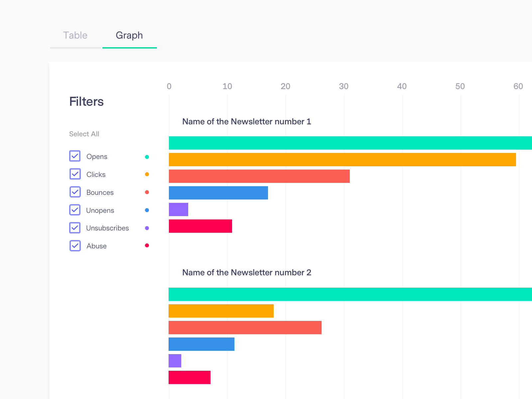Screen dimensions: 532x399
Task: Uncheck the Opens filter checkbox
Action: pyautogui.click(x=75, y=156)
